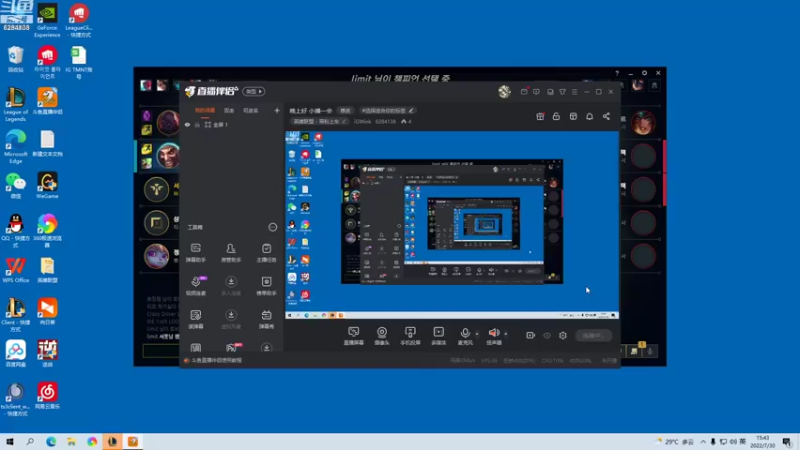Mute the 扬声器 speaker
Screen dimensions: 800x450
(x=494, y=336)
